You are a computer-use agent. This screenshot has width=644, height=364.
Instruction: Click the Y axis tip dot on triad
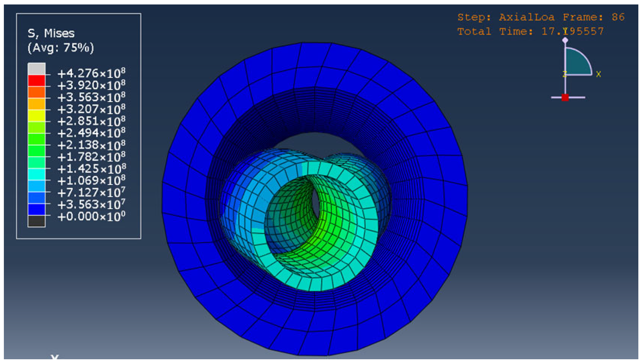(x=565, y=40)
